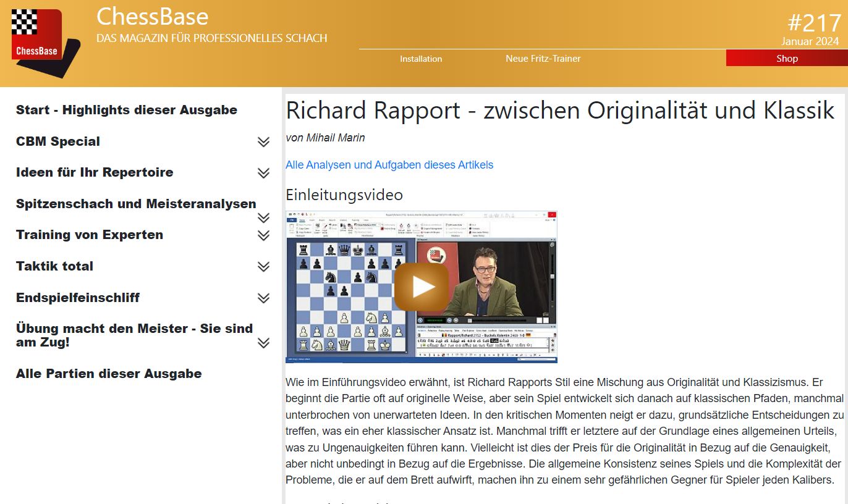Open Start - Highlights dieser Ausgabe
The width and height of the screenshot is (848, 504).
tap(126, 110)
